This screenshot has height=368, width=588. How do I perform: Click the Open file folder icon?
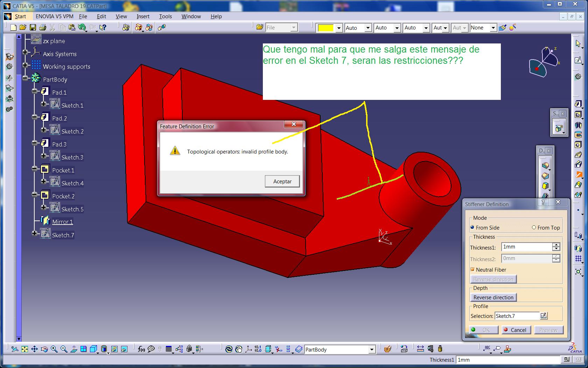pos(23,28)
